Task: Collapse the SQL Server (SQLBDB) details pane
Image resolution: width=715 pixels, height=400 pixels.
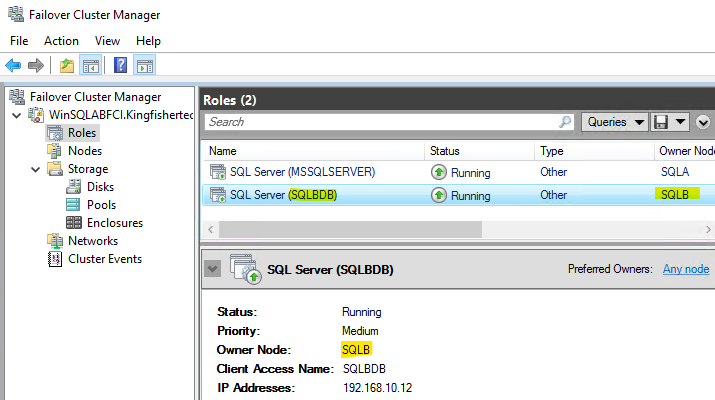Action: (x=212, y=269)
